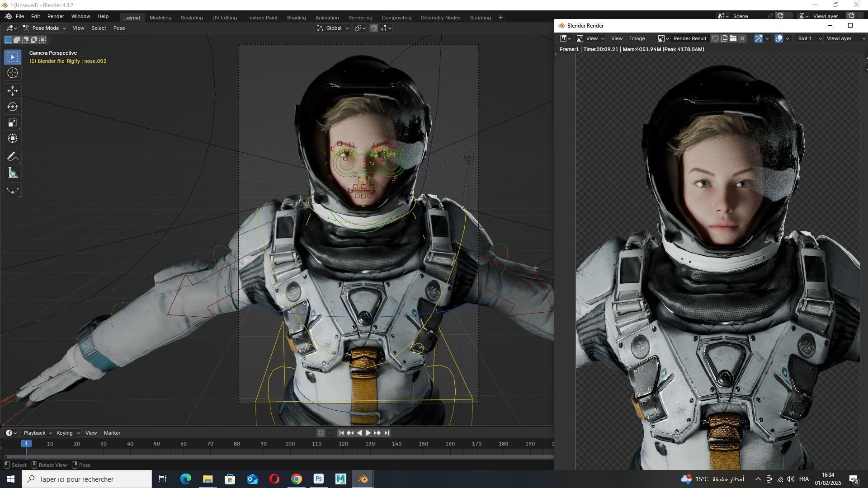This screenshot has height=488, width=868.
Task: Set selection mode to Invert
Action: [34, 40]
